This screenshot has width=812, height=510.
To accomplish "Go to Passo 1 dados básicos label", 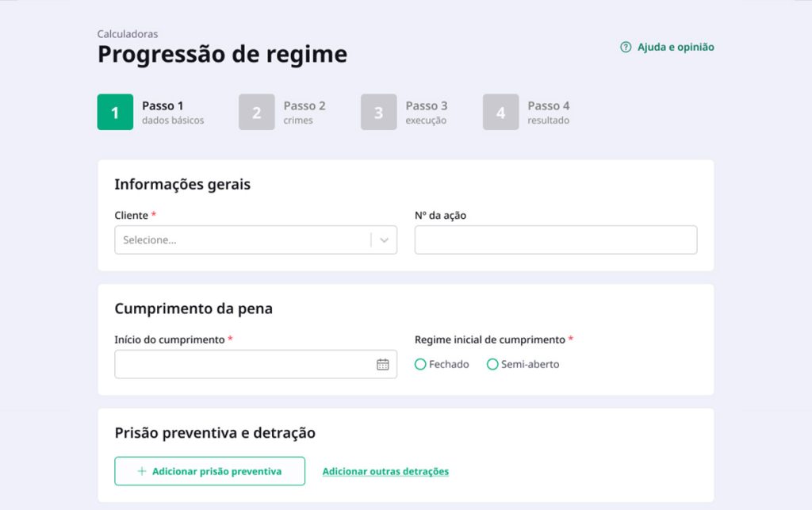I will click(x=172, y=113).
